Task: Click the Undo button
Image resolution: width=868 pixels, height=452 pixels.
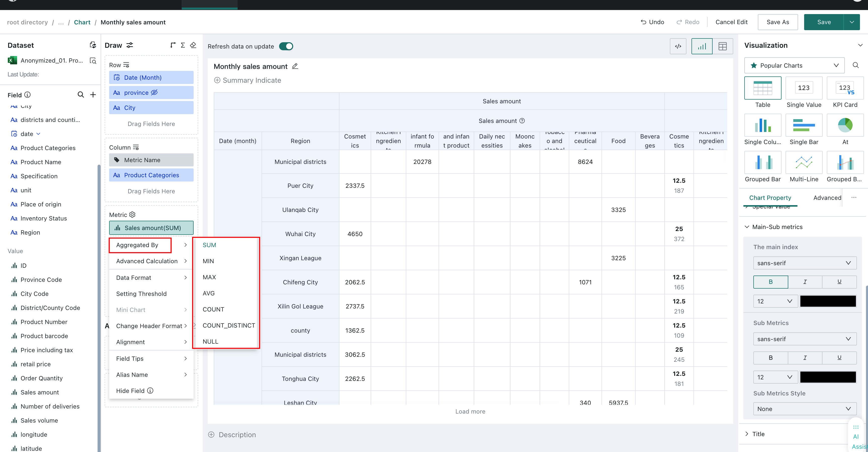Action: click(652, 22)
